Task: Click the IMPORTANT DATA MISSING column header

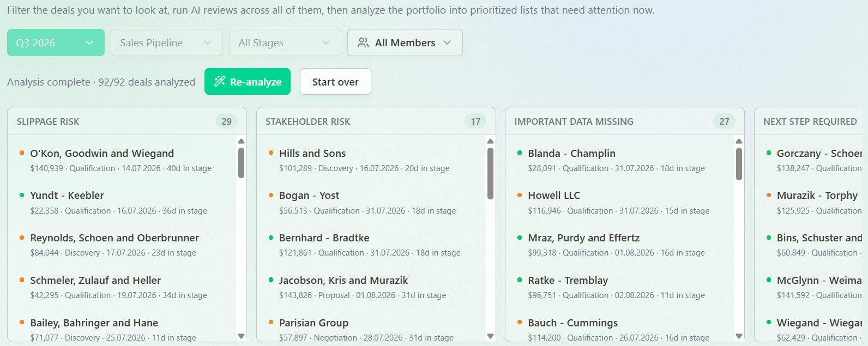Action: tap(574, 122)
